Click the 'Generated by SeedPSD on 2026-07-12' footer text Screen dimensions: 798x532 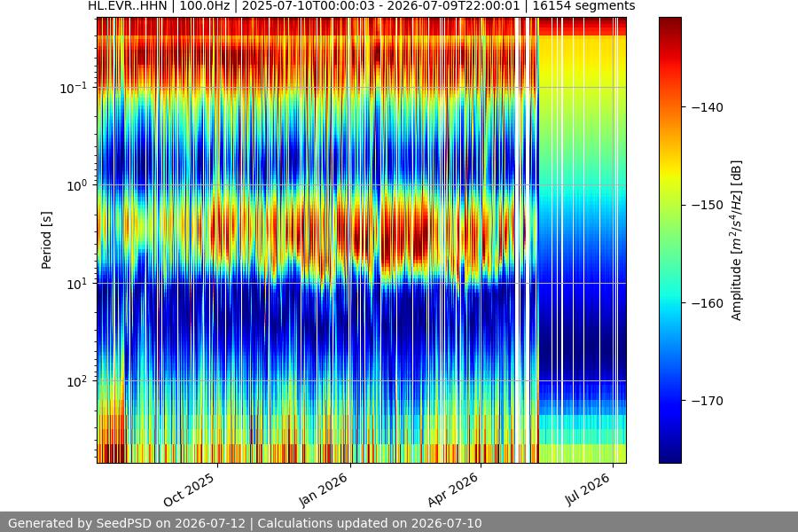point(127,523)
